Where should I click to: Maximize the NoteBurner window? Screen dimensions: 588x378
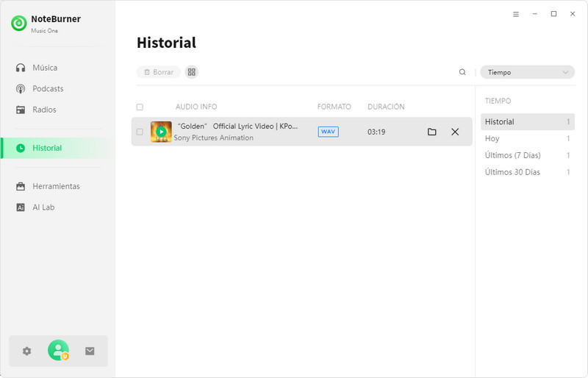click(553, 14)
